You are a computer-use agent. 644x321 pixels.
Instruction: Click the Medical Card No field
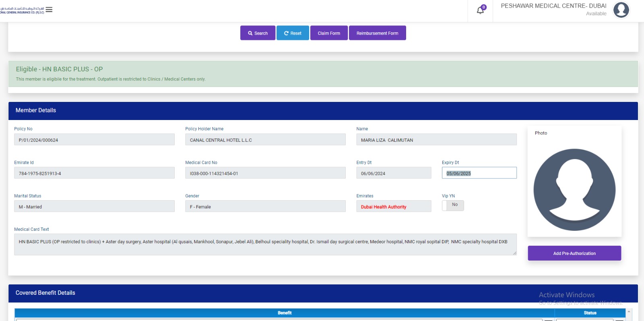pos(265,173)
